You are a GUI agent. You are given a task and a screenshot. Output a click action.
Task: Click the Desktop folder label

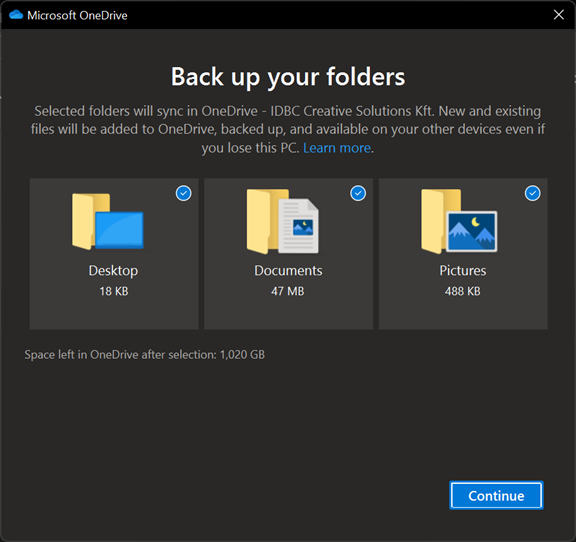(114, 271)
